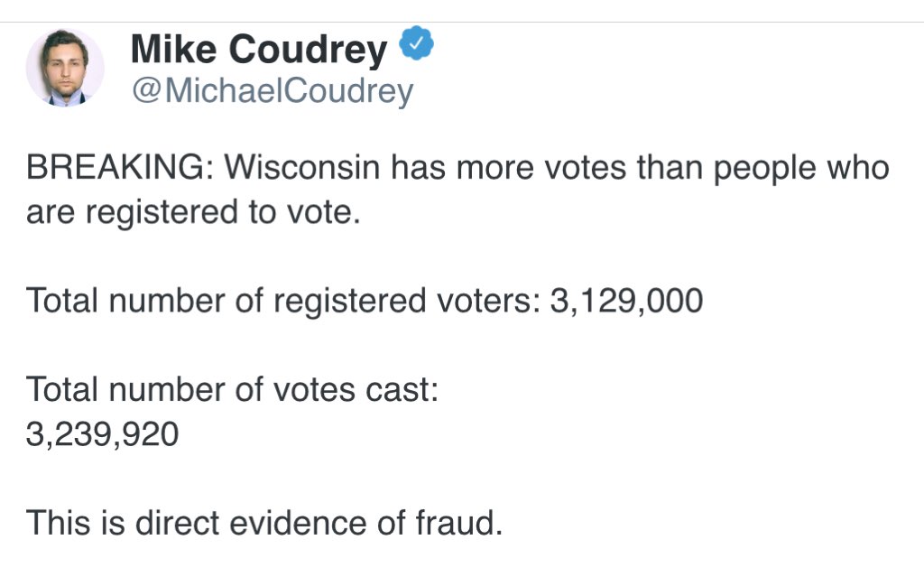924x577 pixels.
Task: Click the blue verified badge icon
Action: coord(416,44)
